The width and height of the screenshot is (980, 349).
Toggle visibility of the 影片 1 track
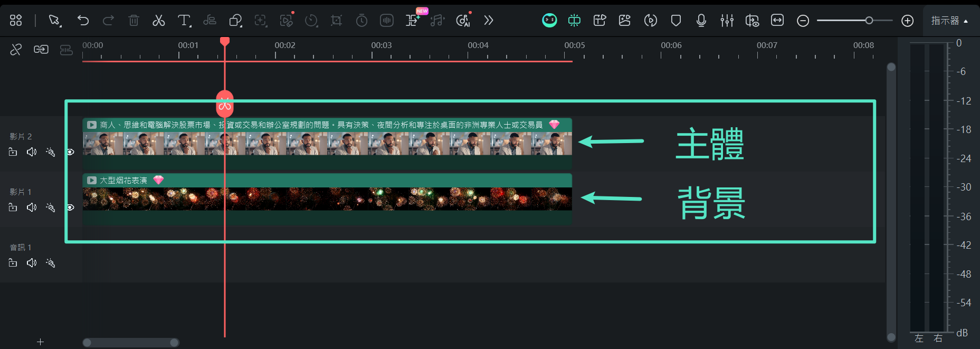[70, 207]
